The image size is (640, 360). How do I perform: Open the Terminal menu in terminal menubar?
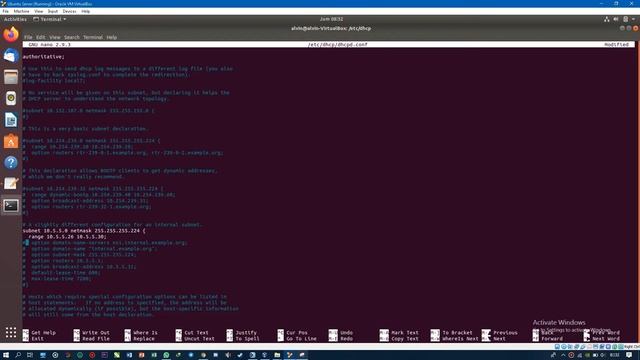[x=93, y=37]
